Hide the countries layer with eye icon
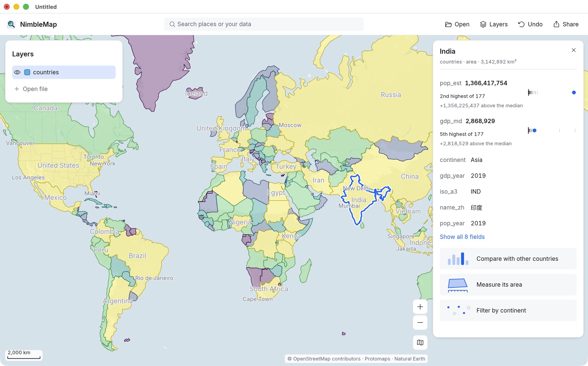 (17, 72)
